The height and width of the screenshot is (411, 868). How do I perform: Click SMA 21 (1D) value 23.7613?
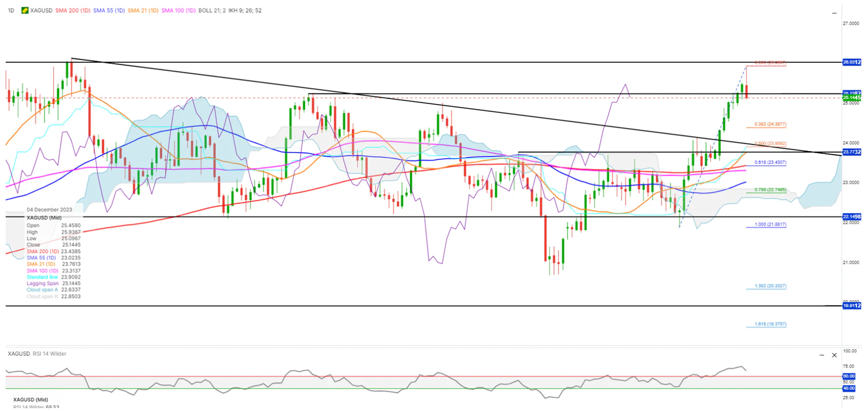[71, 264]
